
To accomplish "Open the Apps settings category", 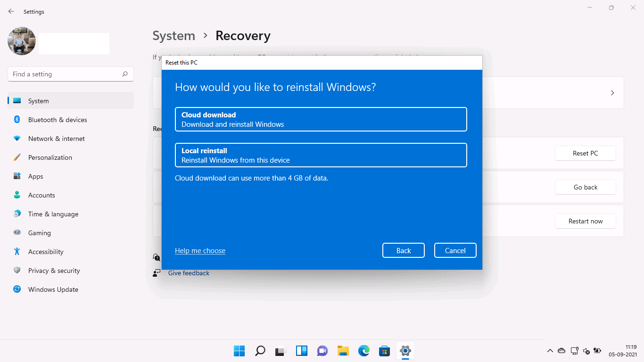I will (x=71, y=176).
